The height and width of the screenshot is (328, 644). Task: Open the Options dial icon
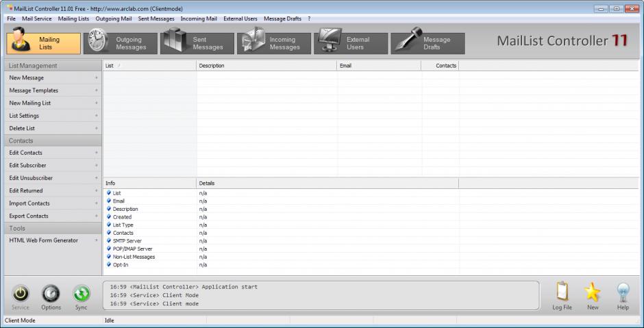click(x=51, y=294)
